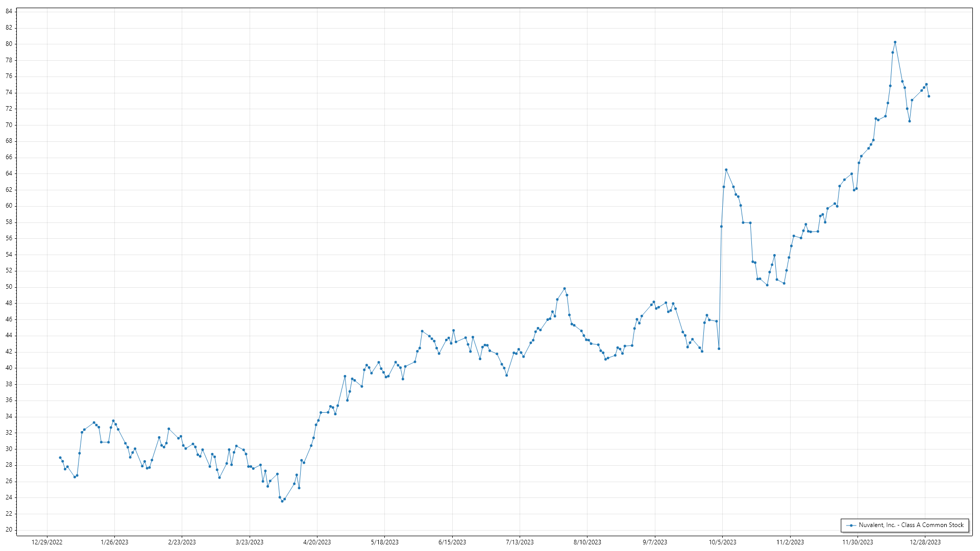The width and height of the screenshot is (980, 551).
Task: Click the 64 label on the y-axis
Action: click(9, 173)
